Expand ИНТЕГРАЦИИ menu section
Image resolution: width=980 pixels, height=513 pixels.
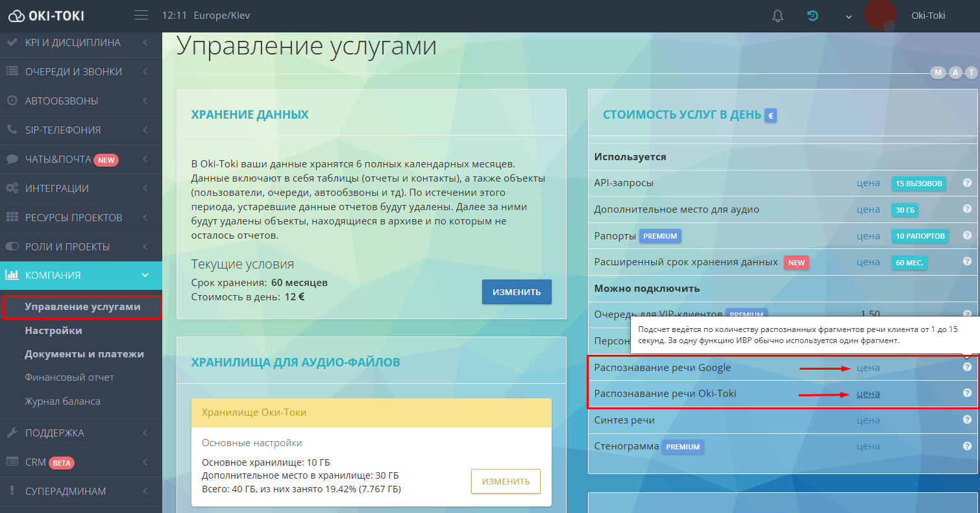pyautogui.click(x=81, y=188)
